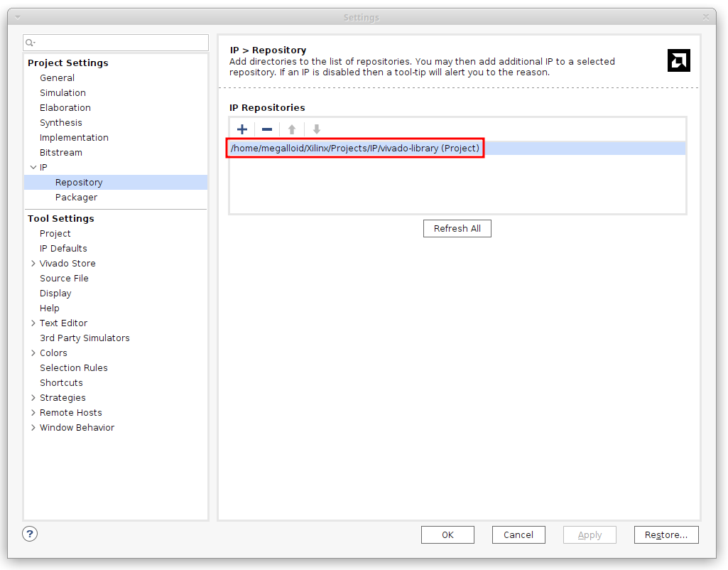The height and width of the screenshot is (570, 728).
Task: Open Implementation settings
Action: tap(74, 137)
